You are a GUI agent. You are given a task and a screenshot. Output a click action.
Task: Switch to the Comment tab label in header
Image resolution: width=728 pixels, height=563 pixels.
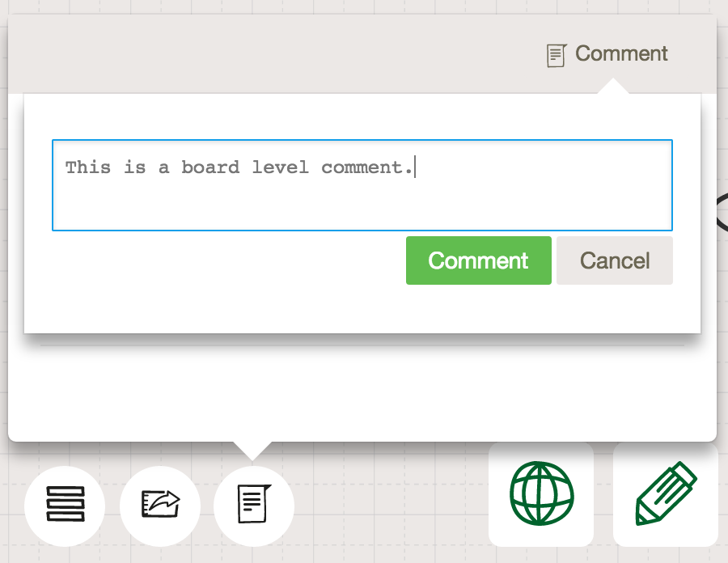click(x=621, y=53)
